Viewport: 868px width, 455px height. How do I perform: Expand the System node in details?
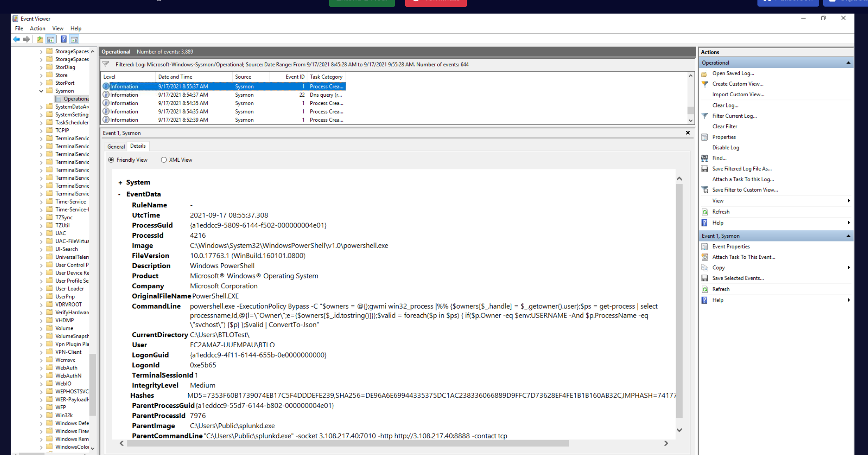(120, 183)
